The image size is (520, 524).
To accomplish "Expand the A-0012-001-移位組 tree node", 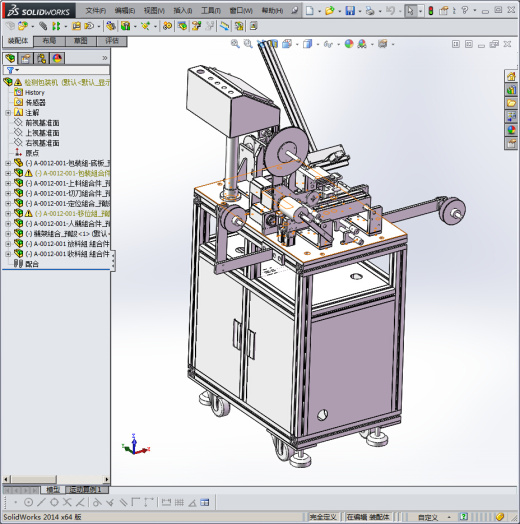I will click(8, 213).
